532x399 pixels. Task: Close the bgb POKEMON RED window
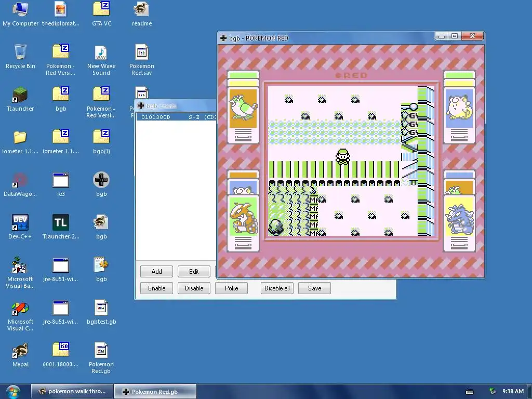click(x=472, y=36)
